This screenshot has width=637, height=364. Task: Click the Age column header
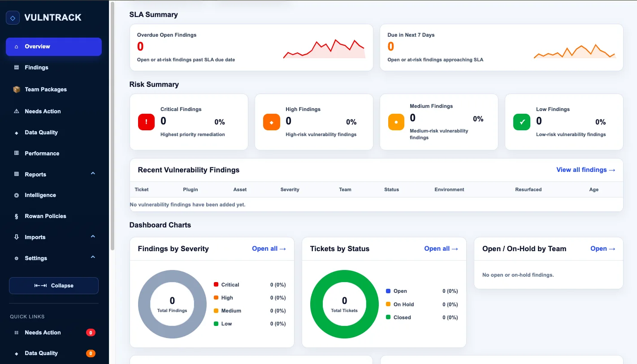click(594, 189)
